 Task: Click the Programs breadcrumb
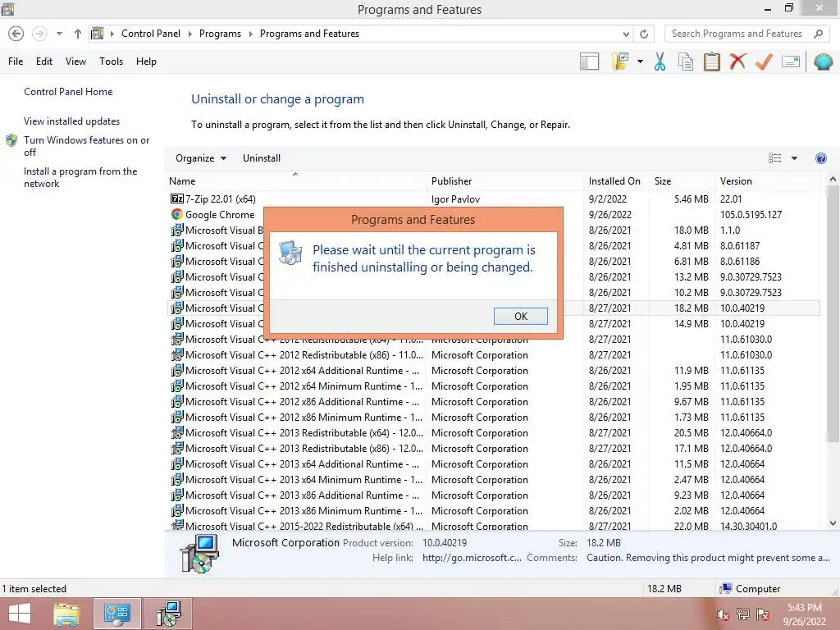tap(220, 33)
